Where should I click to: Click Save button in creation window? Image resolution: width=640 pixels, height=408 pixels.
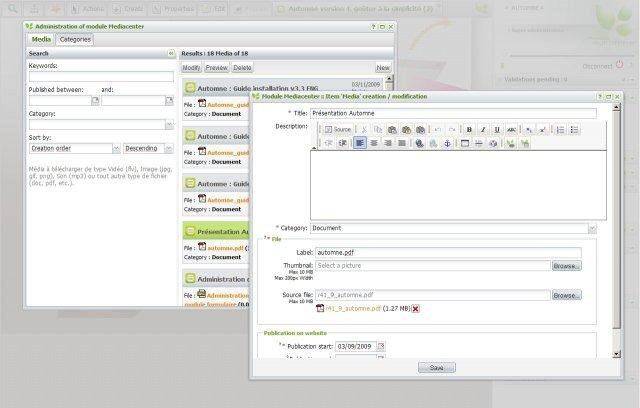pos(436,368)
